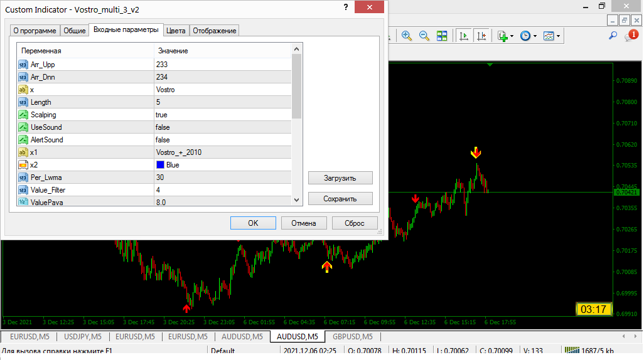This screenshot has height=360, width=644.
Task: Click the Per_Lwma integer type icon
Action: point(23,177)
